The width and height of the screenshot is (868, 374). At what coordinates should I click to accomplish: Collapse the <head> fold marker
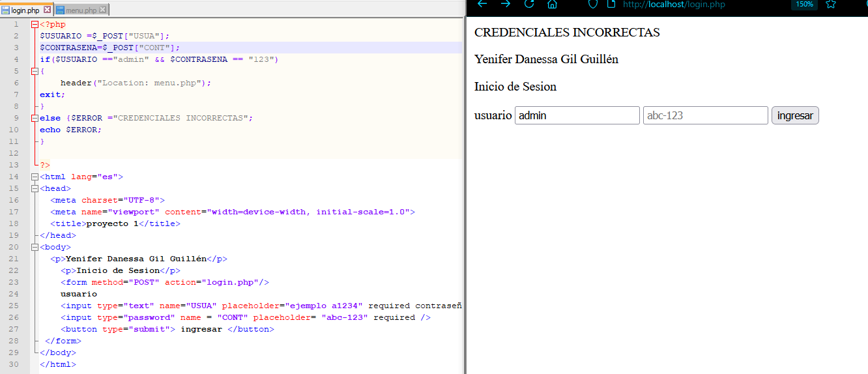[35, 188]
